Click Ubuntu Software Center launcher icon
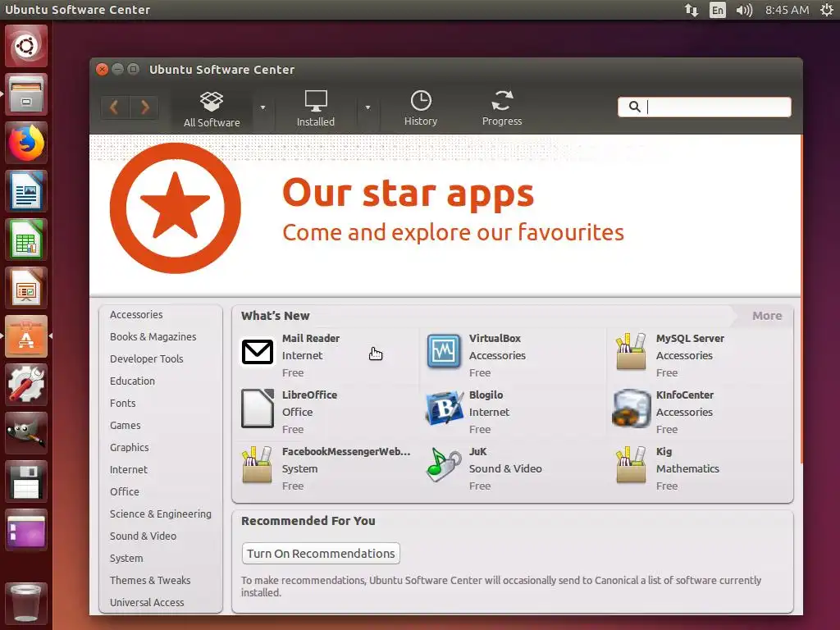This screenshot has height=630, width=840. point(26,336)
